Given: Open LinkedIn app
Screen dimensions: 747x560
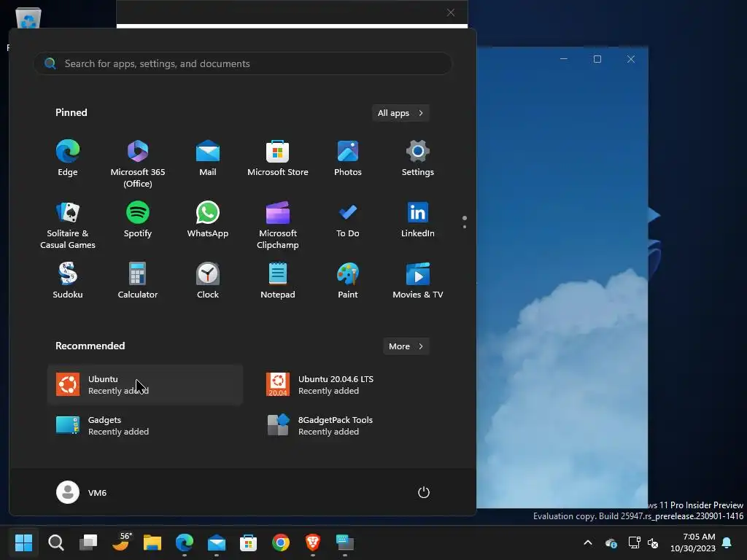Looking at the screenshot, I should pyautogui.click(x=418, y=220).
